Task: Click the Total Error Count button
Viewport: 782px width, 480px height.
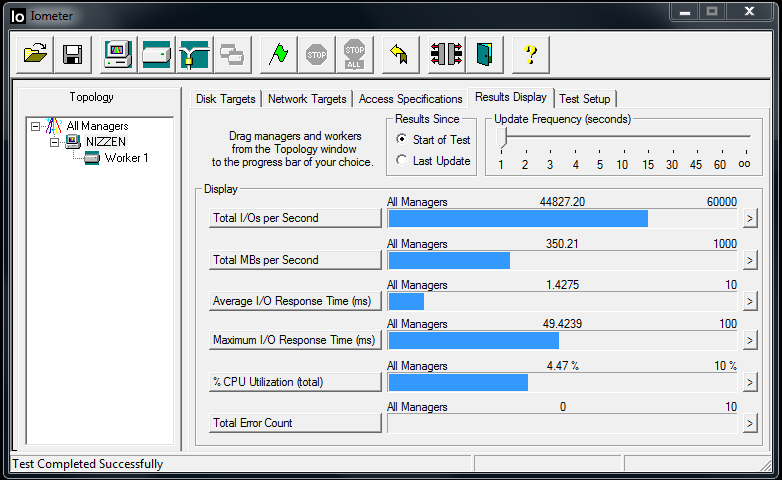Action: [295, 423]
